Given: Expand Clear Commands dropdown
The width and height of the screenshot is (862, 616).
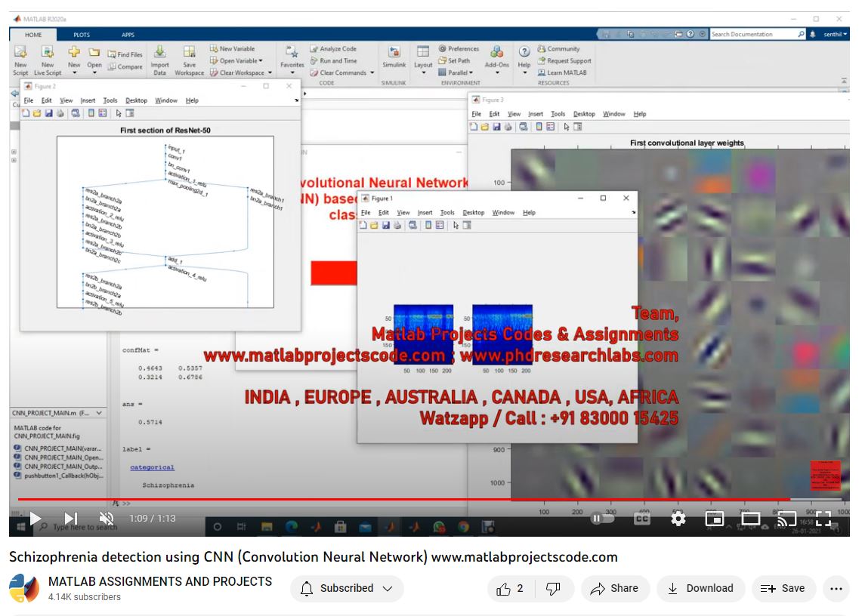Looking at the screenshot, I should pos(342,72).
